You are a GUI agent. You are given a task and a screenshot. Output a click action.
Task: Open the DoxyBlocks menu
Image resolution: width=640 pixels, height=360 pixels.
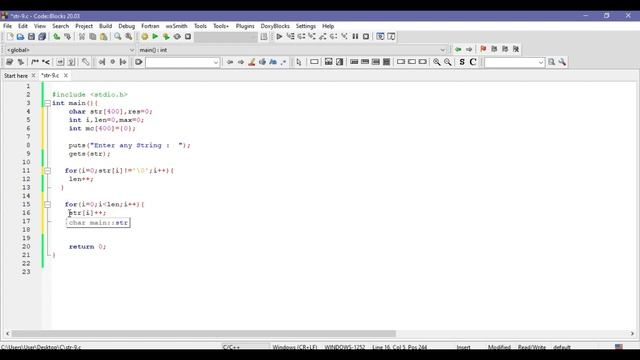[x=275, y=26]
